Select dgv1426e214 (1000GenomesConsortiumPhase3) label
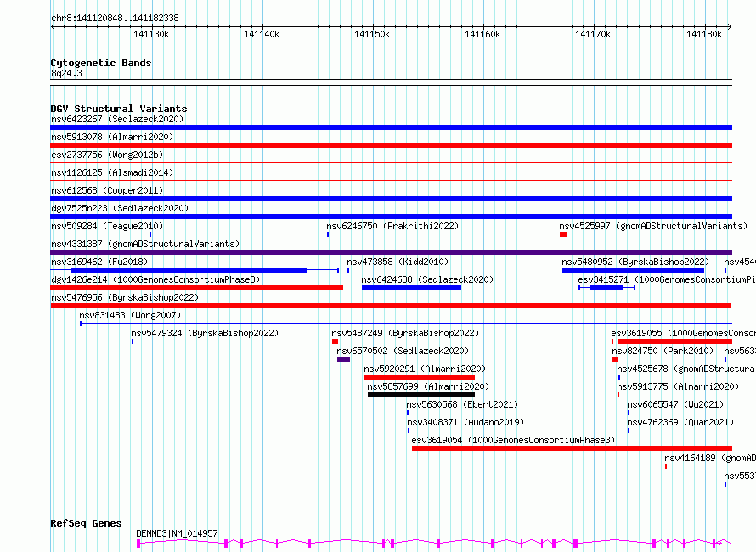Image resolution: width=756 pixels, height=552 pixels. point(155,279)
